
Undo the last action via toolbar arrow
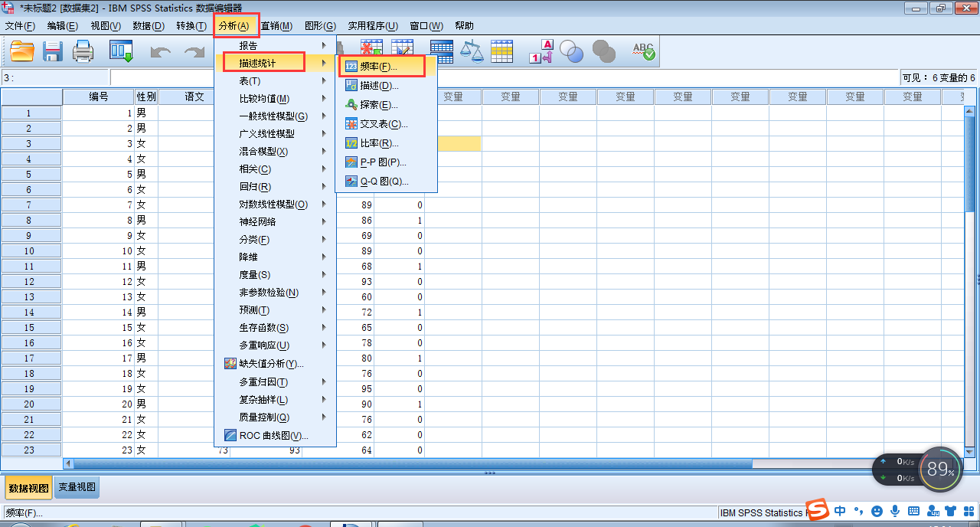(x=161, y=53)
